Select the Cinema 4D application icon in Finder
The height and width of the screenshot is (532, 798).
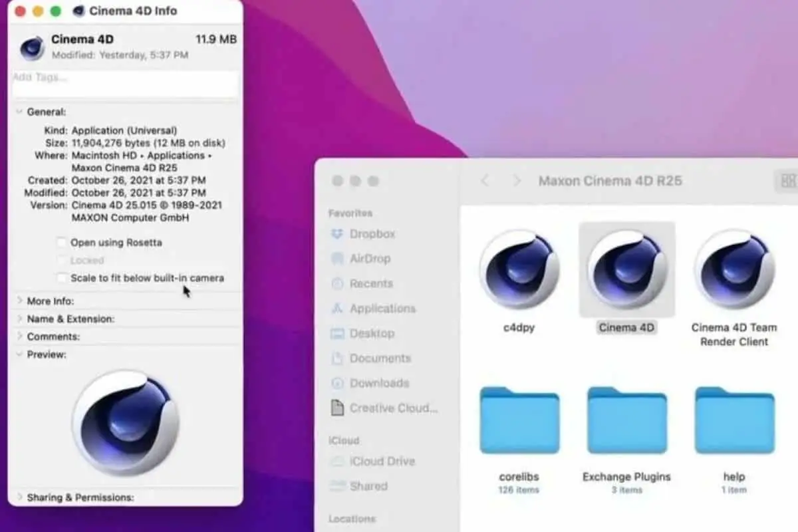626,269
